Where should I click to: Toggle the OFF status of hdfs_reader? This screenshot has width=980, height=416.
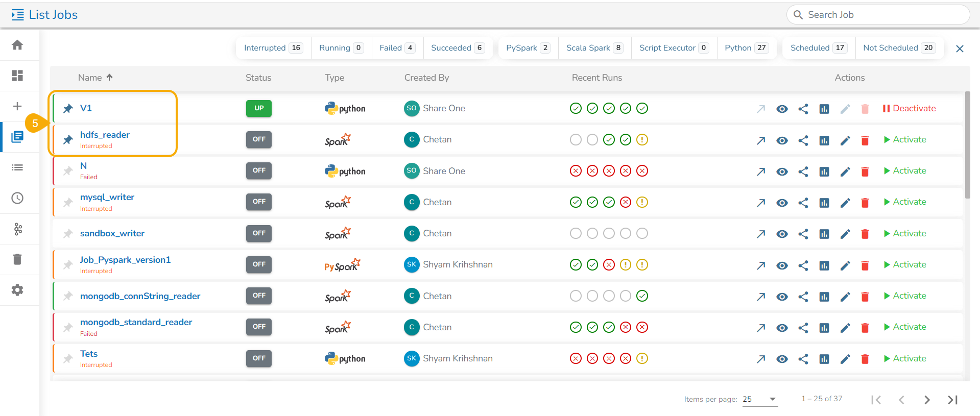pyautogui.click(x=259, y=139)
